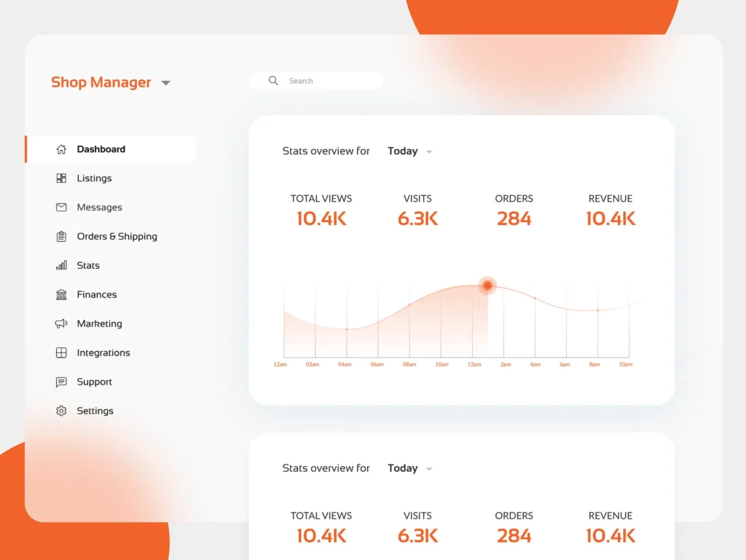
Task: Open the Today dropdown in first stats card
Action: (x=429, y=152)
